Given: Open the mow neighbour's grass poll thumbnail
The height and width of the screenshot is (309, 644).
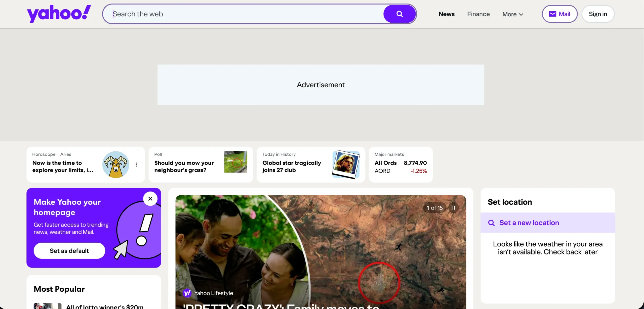Looking at the screenshot, I should pos(235,162).
